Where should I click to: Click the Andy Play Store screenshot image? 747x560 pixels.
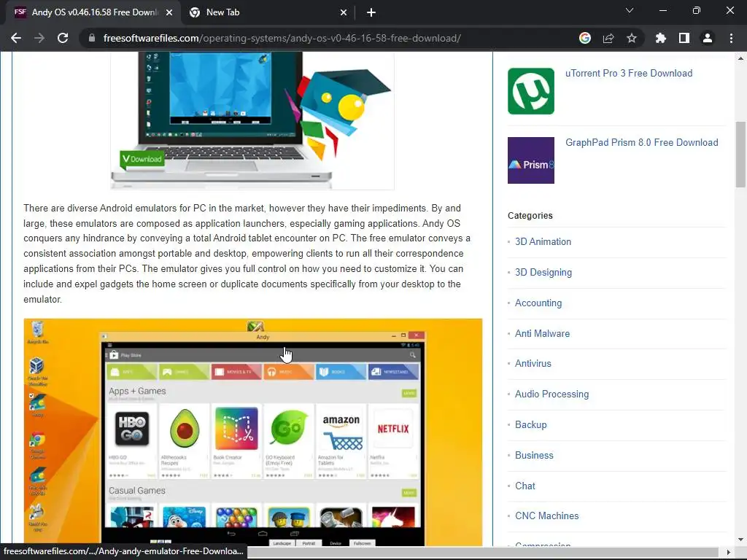[253, 432]
